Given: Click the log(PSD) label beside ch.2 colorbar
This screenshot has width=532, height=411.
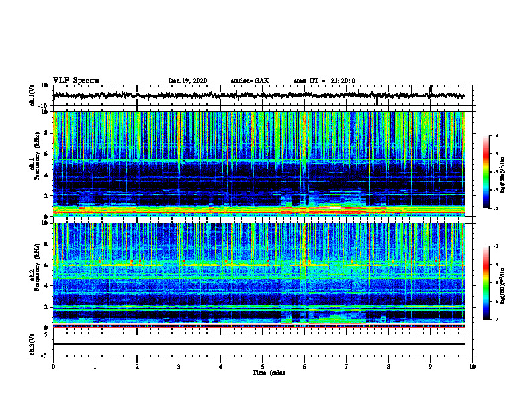Looking at the screenshot, I should coord(503,285).
